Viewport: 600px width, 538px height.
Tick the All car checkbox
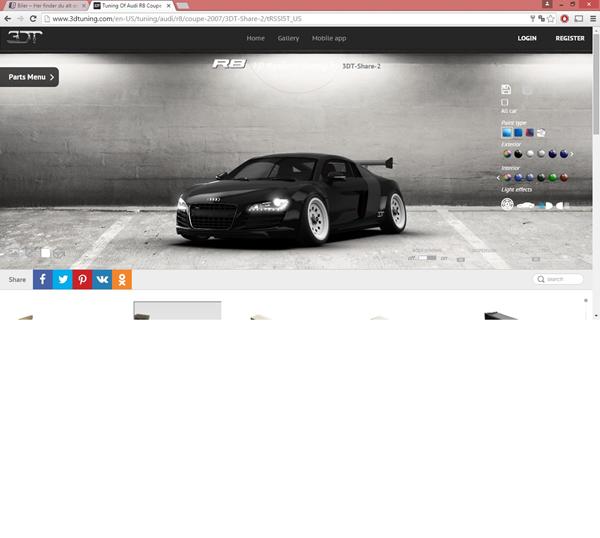pos(505,102)
